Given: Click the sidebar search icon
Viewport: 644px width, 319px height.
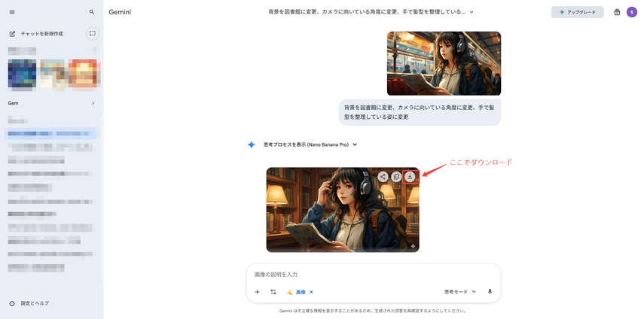Looking at the screenshot, I should pyautogui.click(x=92, y=12).
